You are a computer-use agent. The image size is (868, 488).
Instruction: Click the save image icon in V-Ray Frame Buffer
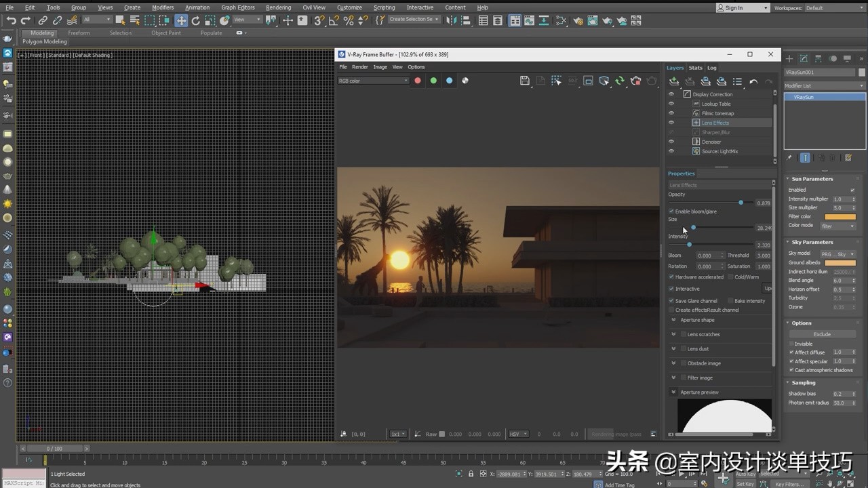coord(524,81)
